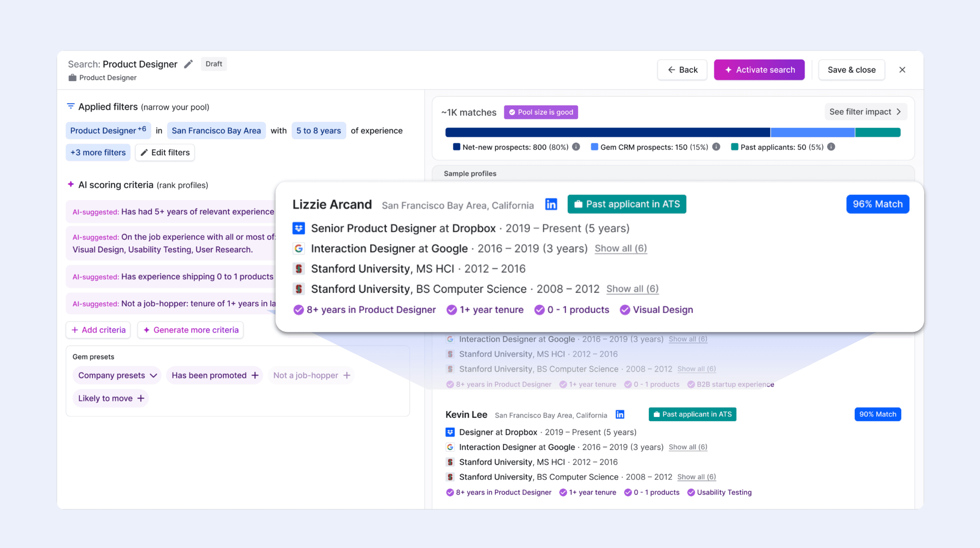This screenshot has width=980, height=548.
Task: Open Kevin Lee's LinkedIn profile icon
Action: point(620,414)
